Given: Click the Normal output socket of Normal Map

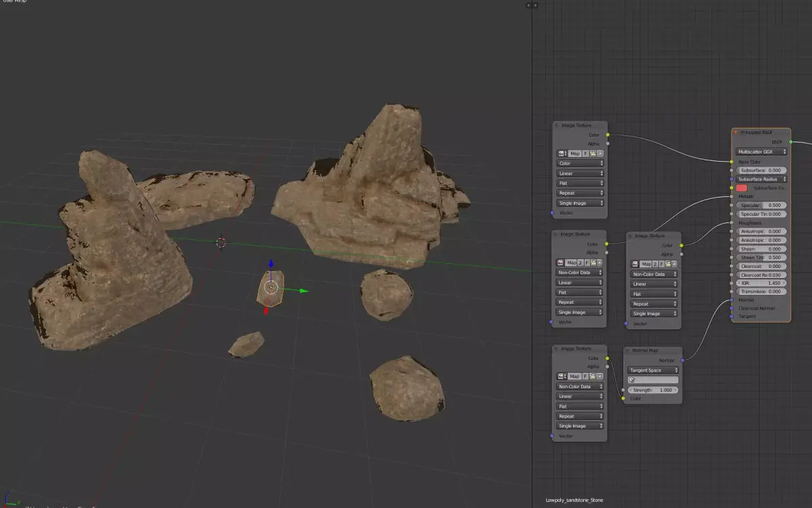Looking at the screenshot, I should (682, 360).
